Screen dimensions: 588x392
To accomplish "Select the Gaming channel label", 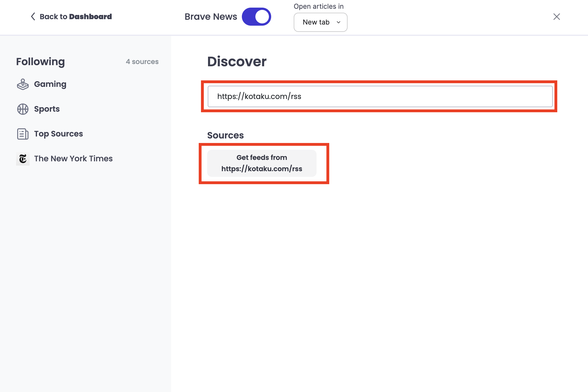I will [50, 84].
